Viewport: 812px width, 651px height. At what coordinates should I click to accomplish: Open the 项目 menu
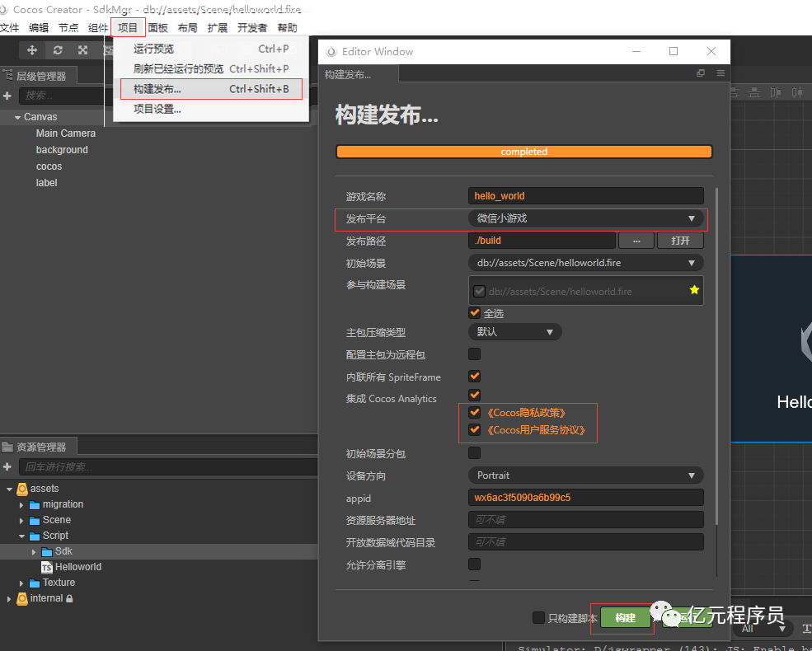pyautogui.click(x=128, y=28)
